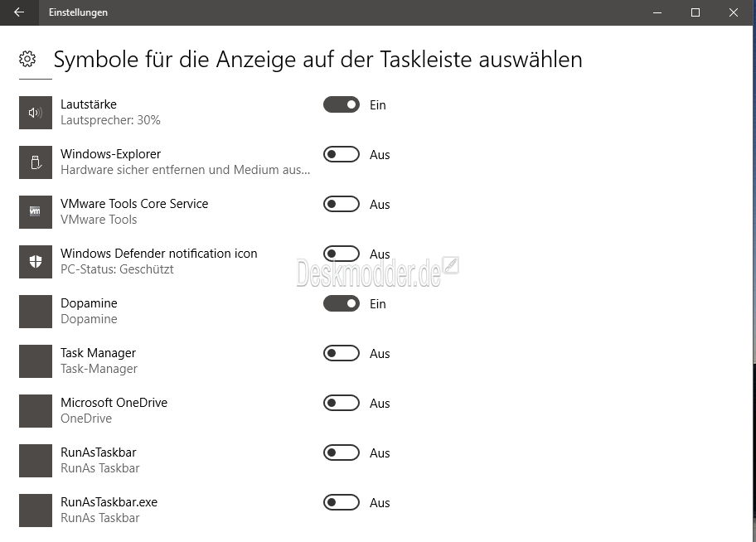Turn off the Lautstärke toggle
This screenshot has height=542, width=756.
pyautogui.click(x=342, y=104)
